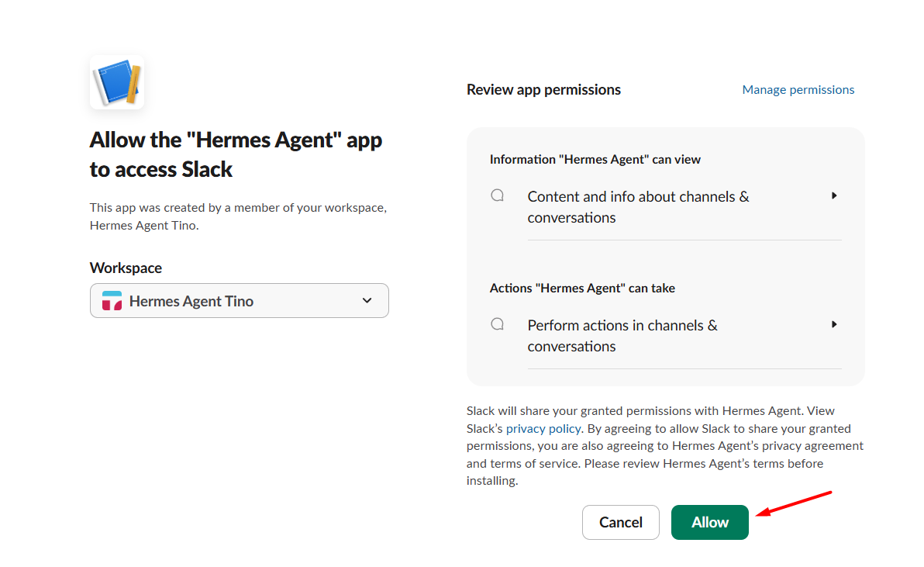This screenshot has width=924, height=567.
Task: Click 'This app was created by a member' text
Action: point(238,216)
